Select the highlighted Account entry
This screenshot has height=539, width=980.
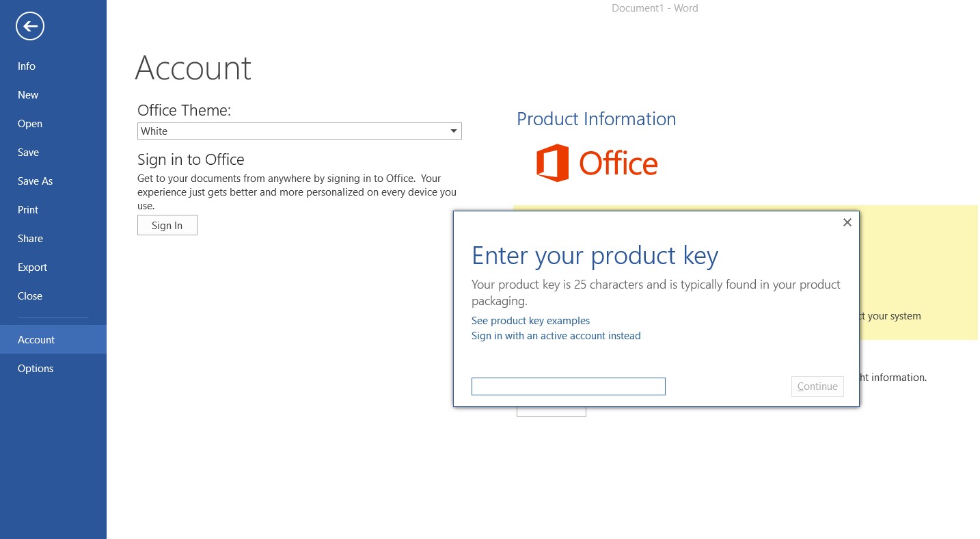point(36,339)
